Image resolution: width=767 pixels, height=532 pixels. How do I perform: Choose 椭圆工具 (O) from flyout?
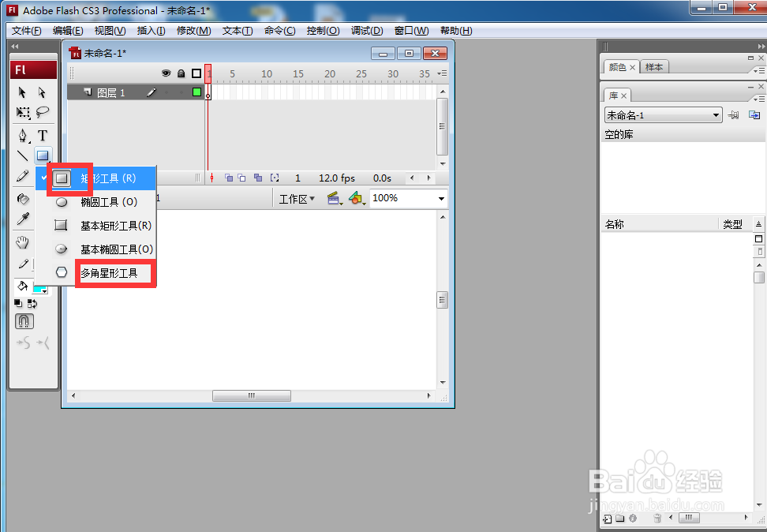pyautogui.click(x=96, y=201)
